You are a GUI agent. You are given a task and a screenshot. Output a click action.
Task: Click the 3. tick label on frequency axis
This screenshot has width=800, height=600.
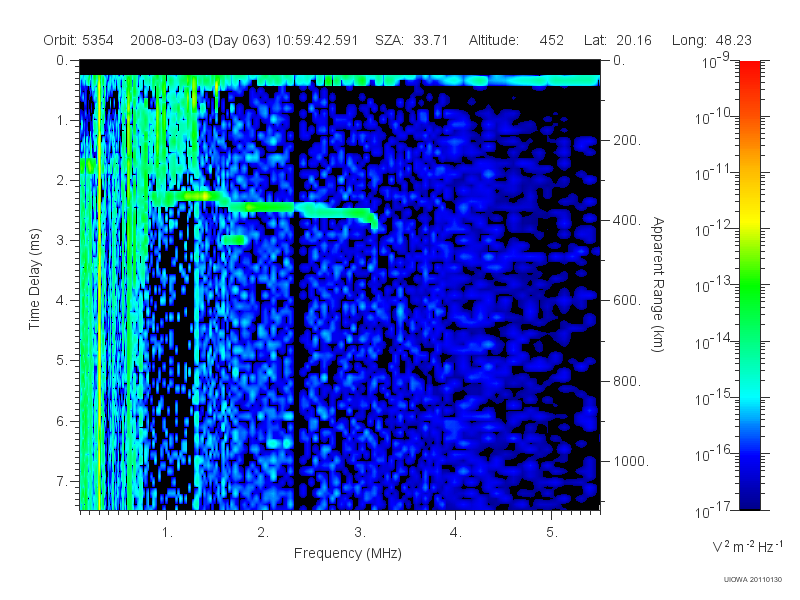(x=360, y=533)
